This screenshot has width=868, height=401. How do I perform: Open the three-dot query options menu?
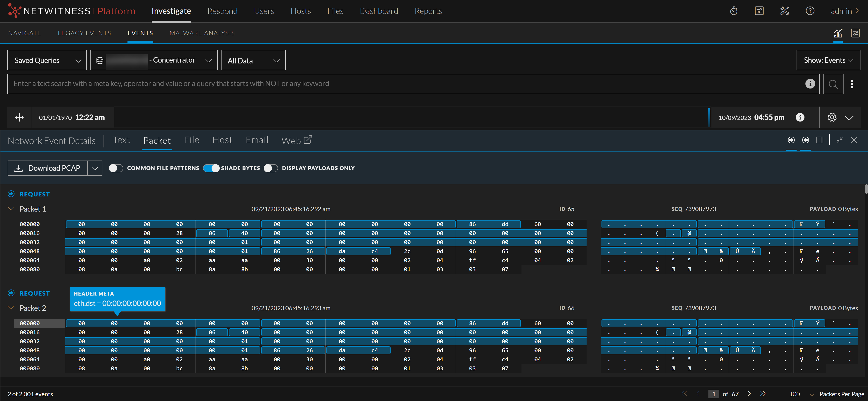[851, 84]
